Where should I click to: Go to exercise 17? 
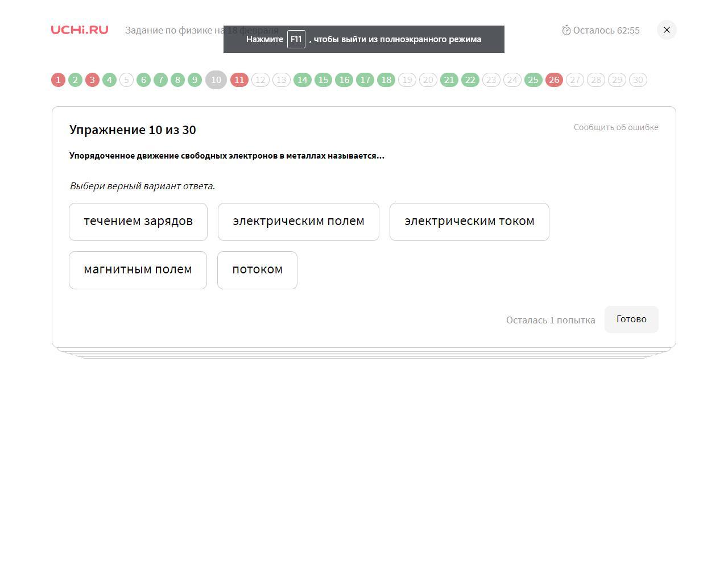tap(365, 80)
